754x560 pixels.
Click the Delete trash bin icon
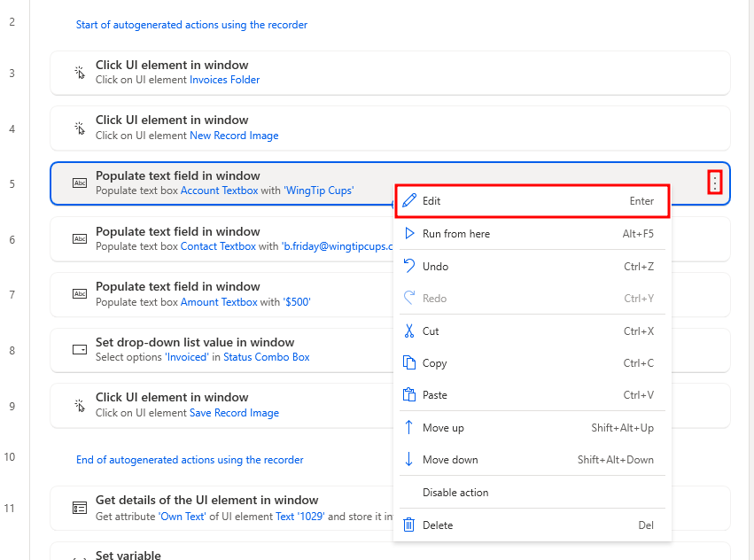pos(410,525)
